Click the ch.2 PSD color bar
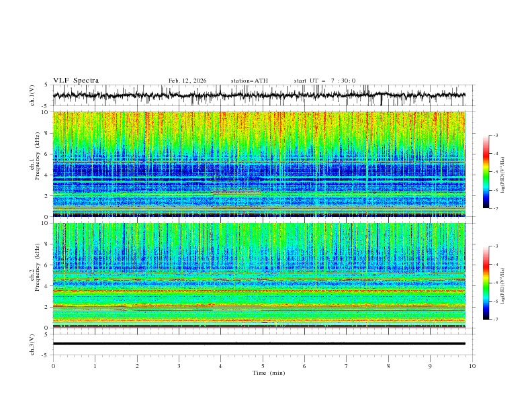 pos(486,283)
